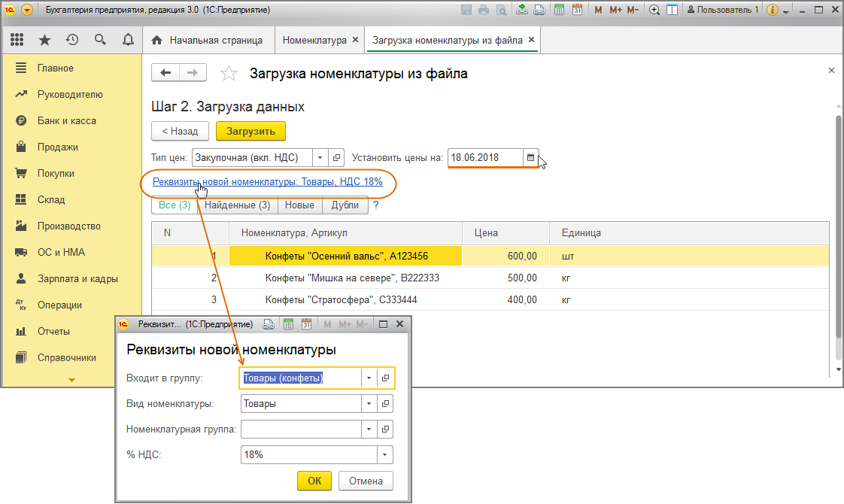Open the notifications bell icon
The image size is (844, 504).
128,40
